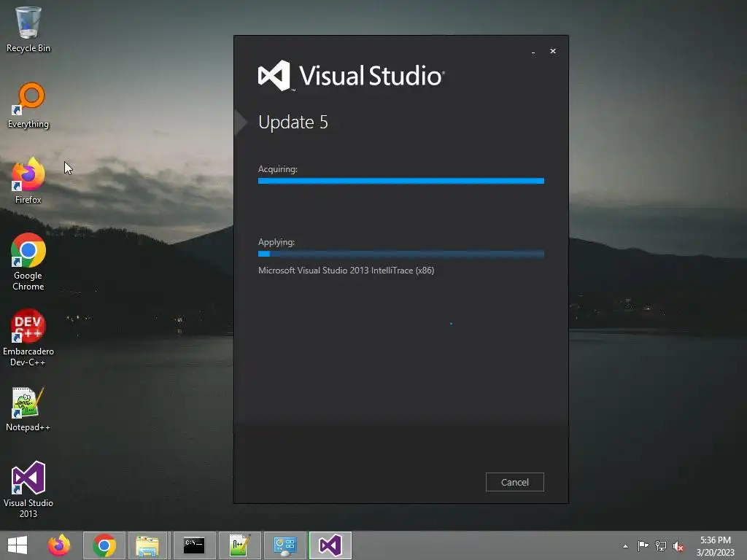Click the Applying progress bar
This screenshot has height=560, width=747.
click(x=400, y=254)
